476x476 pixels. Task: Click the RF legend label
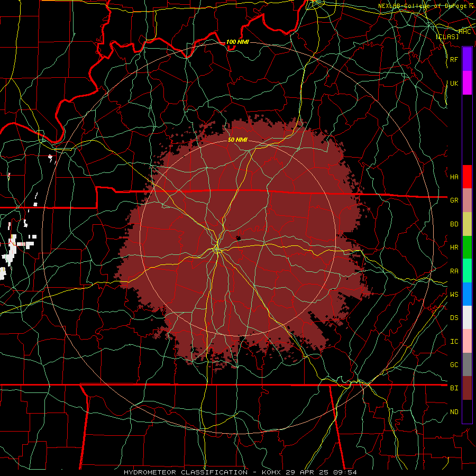click(x=454, y=59)
